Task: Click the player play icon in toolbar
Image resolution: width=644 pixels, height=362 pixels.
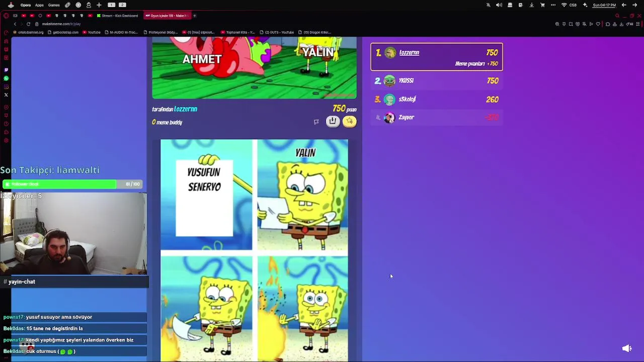Action: pyautogui.click(x=591, y=24)
